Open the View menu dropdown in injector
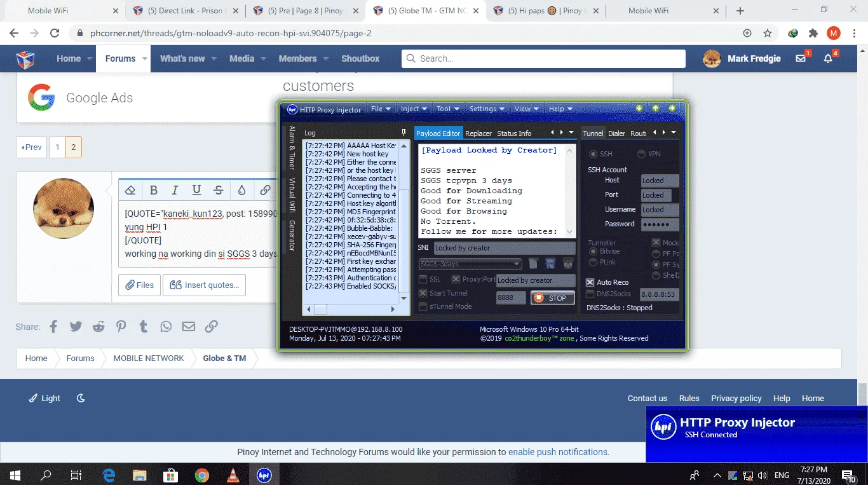 point(527,109)
